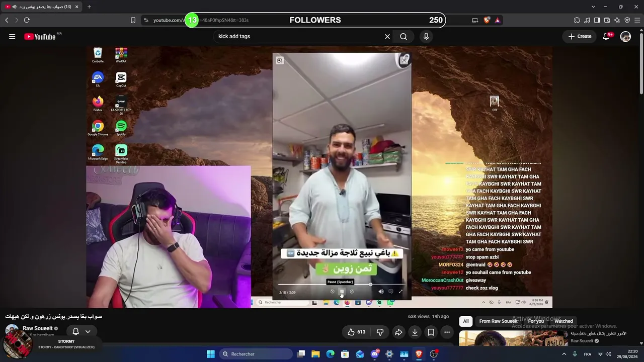The image size is (644, 362).
Task: Bookmark this page in the address bar
Action: click(x=133, y=20)
